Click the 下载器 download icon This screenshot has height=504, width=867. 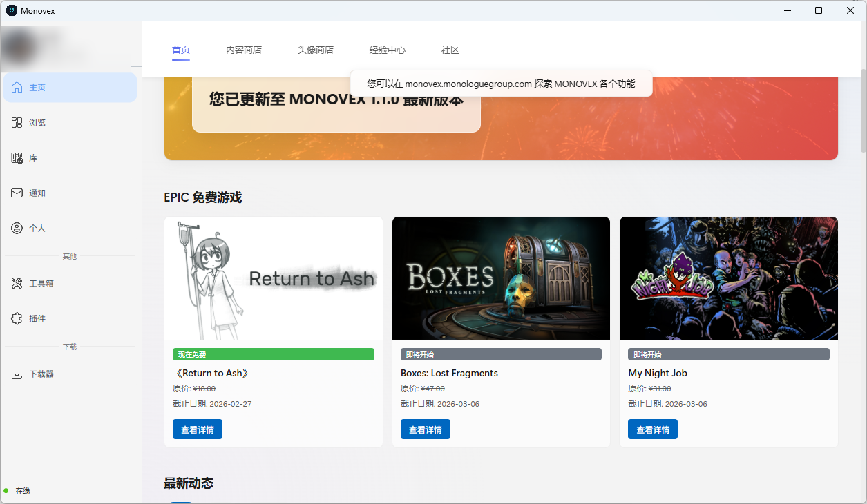[x=17, y=374]
